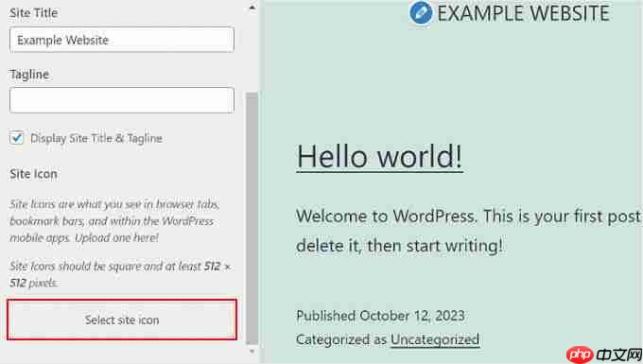
Task: Click the Site Icon heading text
Action: pyautogui.click(x=33, y=174)
